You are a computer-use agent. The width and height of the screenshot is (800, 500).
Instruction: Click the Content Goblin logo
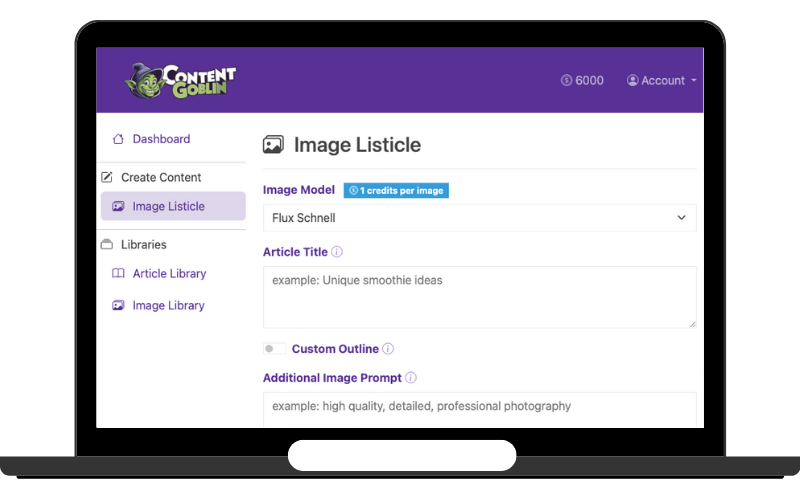pyautogui.click(x=181, y=81)
